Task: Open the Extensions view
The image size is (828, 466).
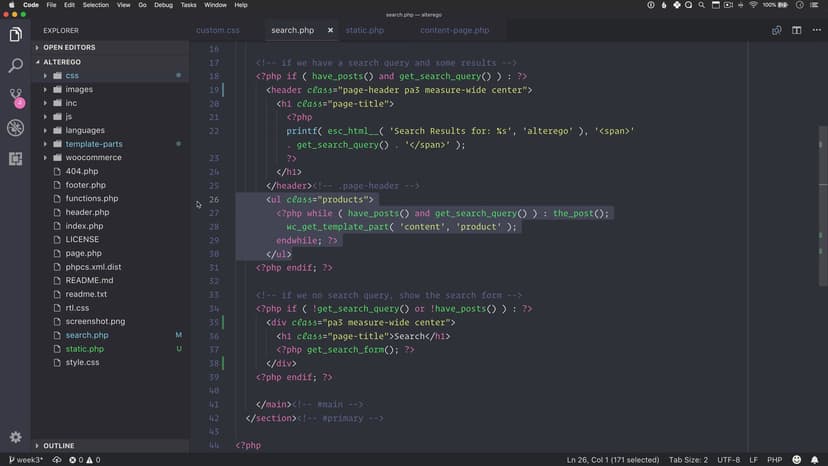Action: coord(15,158)
